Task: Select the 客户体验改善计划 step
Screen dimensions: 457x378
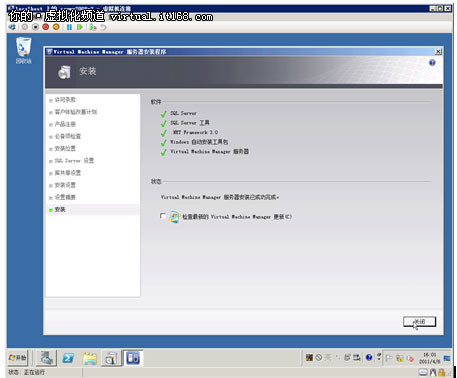Action: click(76, 112)
